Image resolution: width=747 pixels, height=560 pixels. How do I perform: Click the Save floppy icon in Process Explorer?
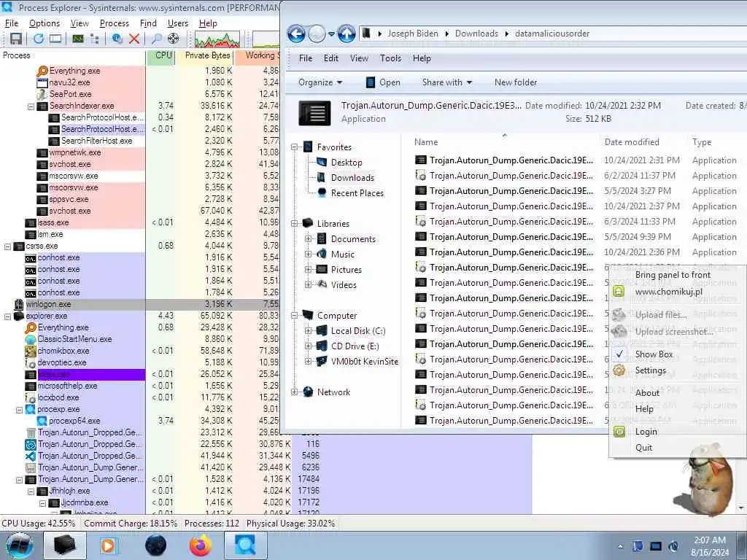(x=16, y=39)
